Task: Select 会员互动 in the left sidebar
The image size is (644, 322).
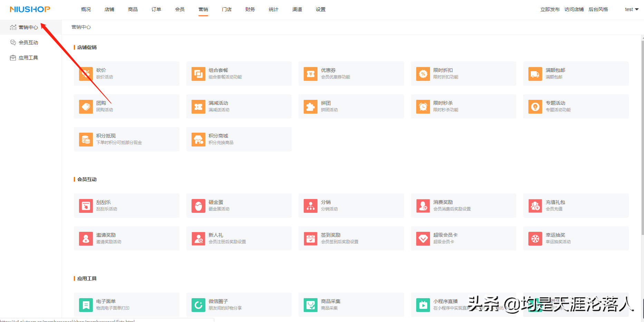Action: click(x=28, y=42)
